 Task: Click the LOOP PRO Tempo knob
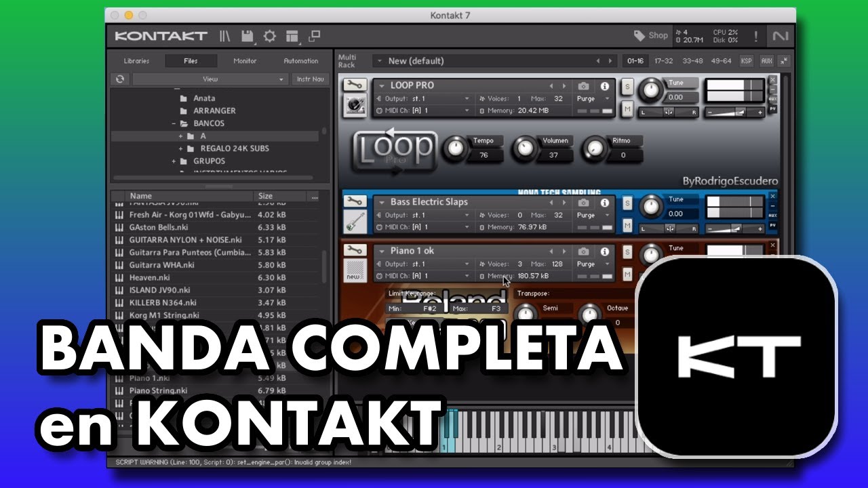point(456,148)
